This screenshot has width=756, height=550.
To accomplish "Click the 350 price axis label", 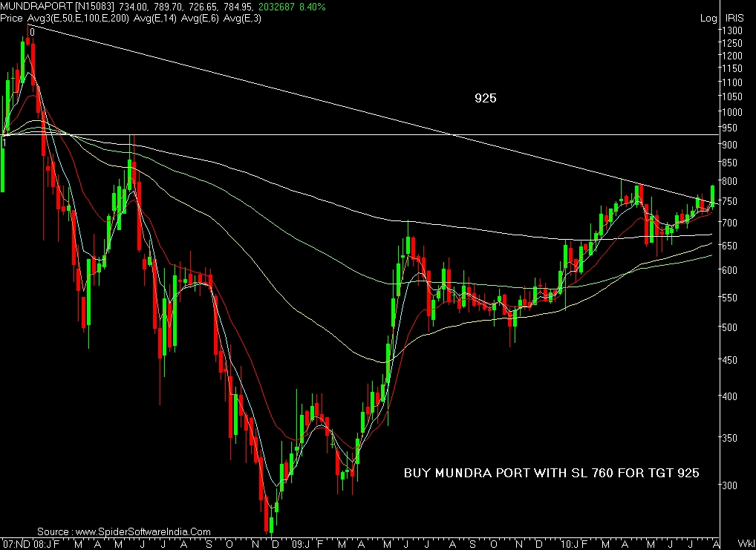I will tap(730, 438).
